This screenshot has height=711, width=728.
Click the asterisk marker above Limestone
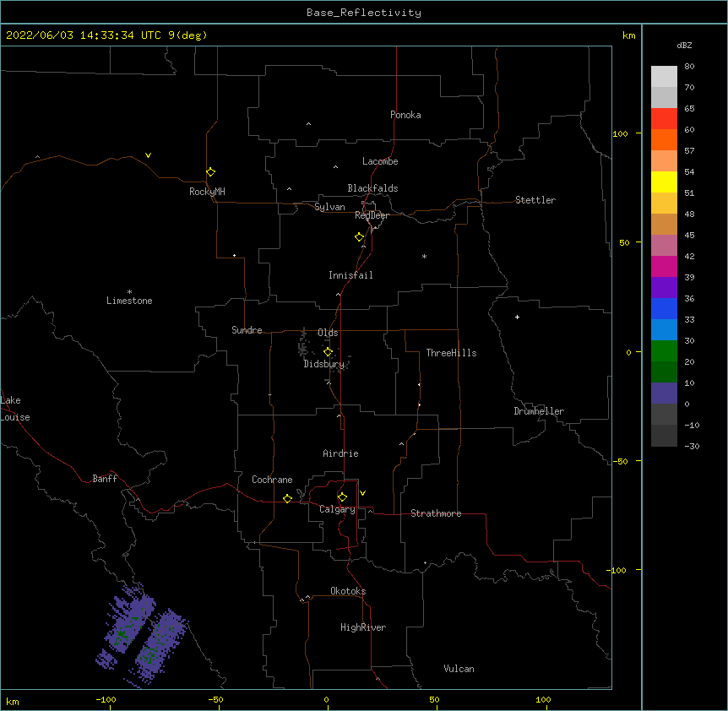[129, 292]
